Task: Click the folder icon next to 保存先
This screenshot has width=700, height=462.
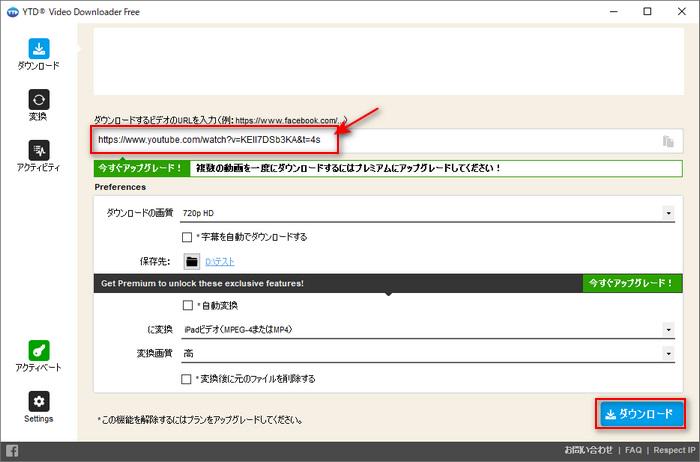Action: click(192, 262)
